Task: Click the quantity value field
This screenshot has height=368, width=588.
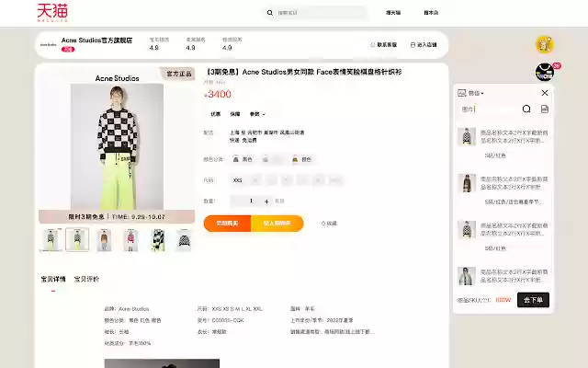Action: click(251, 201)
